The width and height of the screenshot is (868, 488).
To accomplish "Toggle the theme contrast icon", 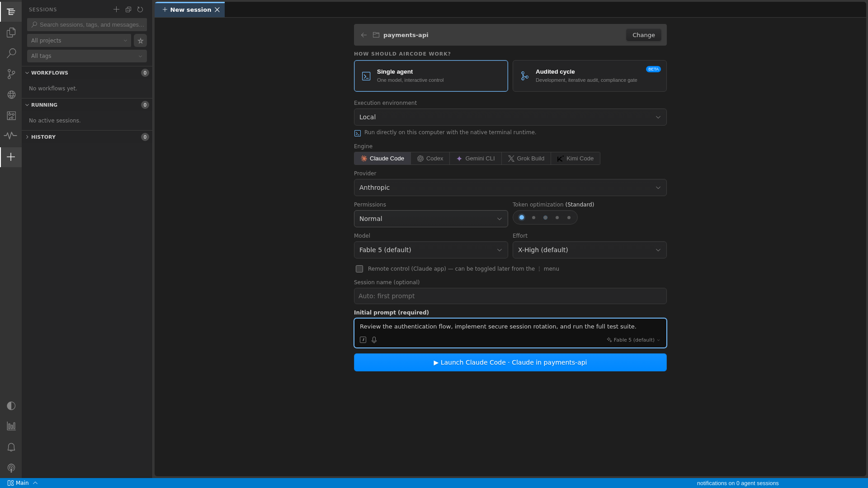I will (x=11, y=406).
